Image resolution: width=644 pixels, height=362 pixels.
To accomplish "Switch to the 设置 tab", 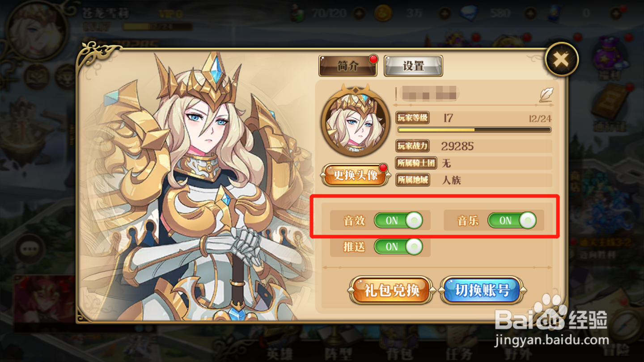I will coord(413,66).
